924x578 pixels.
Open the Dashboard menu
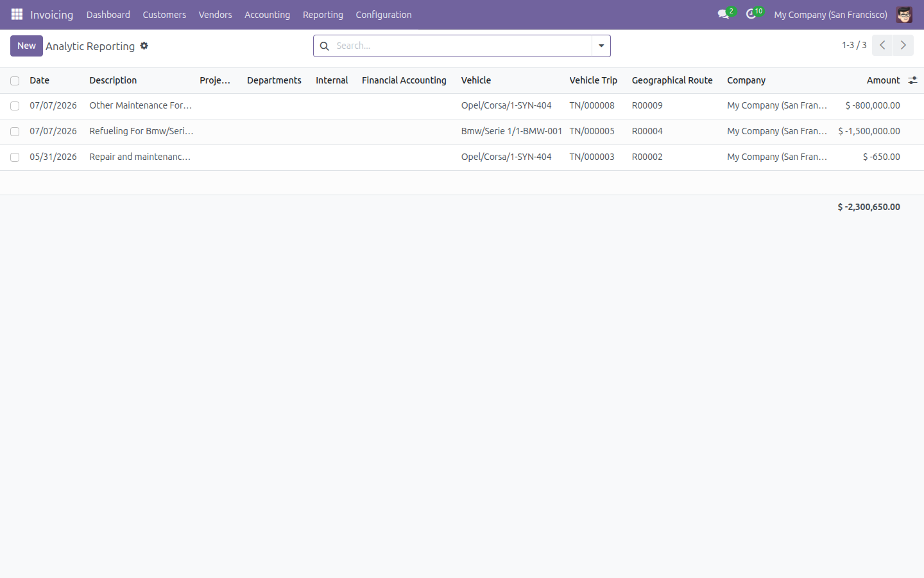(108, 14)
